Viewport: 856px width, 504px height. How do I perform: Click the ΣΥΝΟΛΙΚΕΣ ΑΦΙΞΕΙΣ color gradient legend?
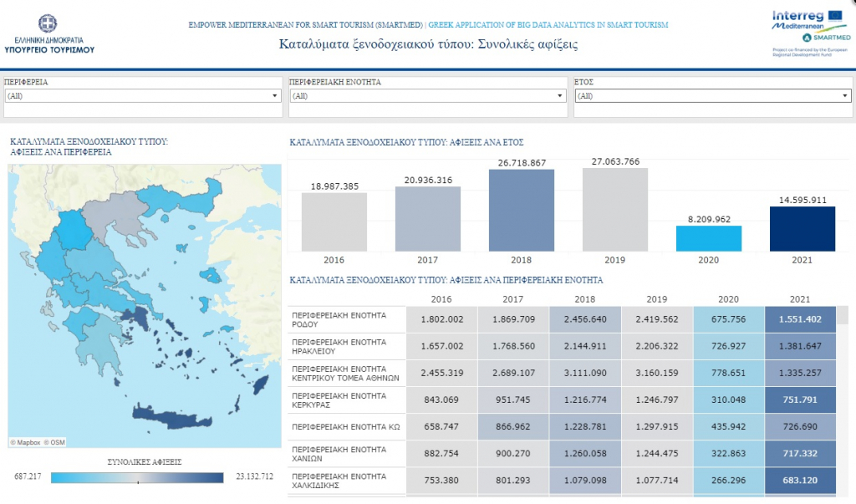(x=137, y=477)
